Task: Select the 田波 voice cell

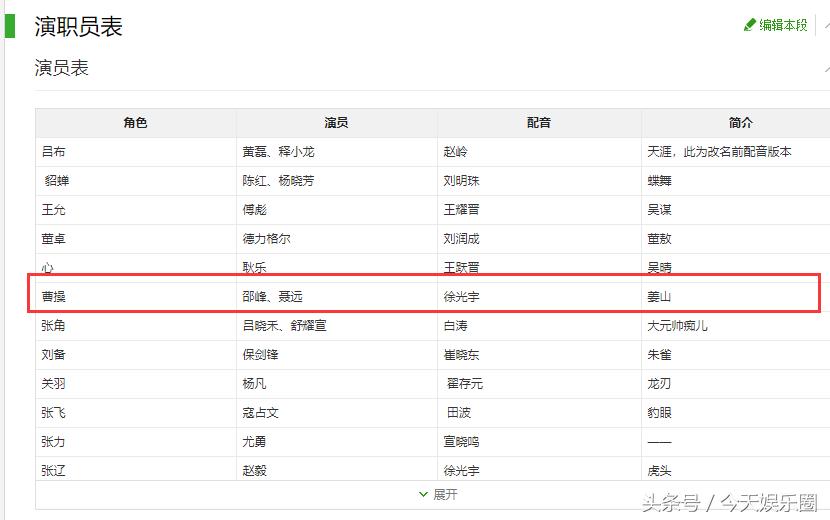Action: coord(539,413)
